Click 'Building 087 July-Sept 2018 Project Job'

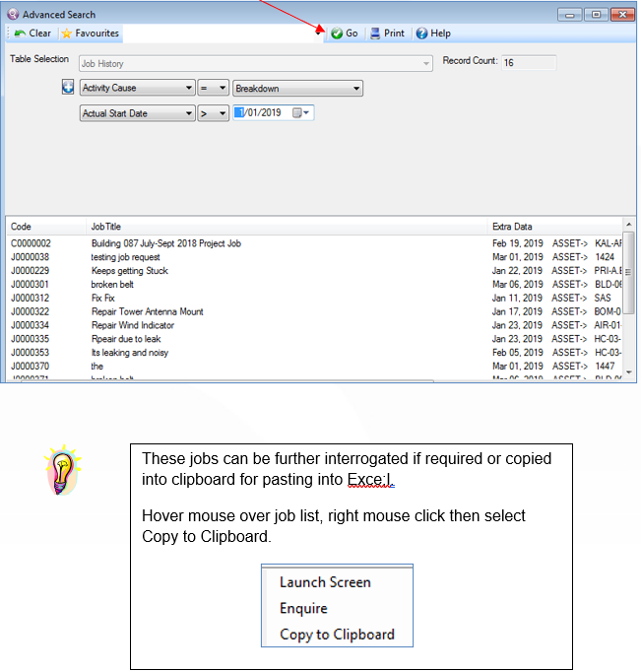165,243
